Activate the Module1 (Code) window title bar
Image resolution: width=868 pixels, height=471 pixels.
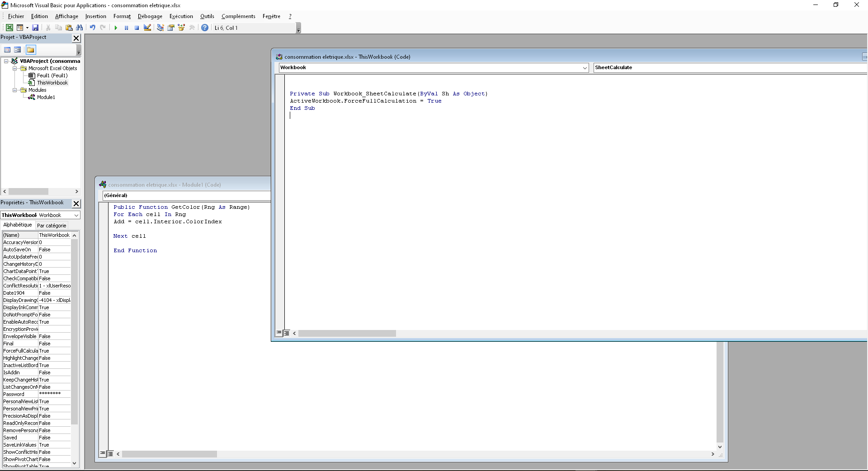(184, 184)
